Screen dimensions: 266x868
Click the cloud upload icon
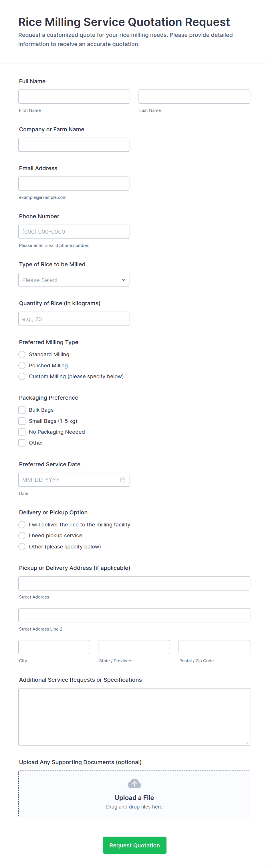pos(134,783)
